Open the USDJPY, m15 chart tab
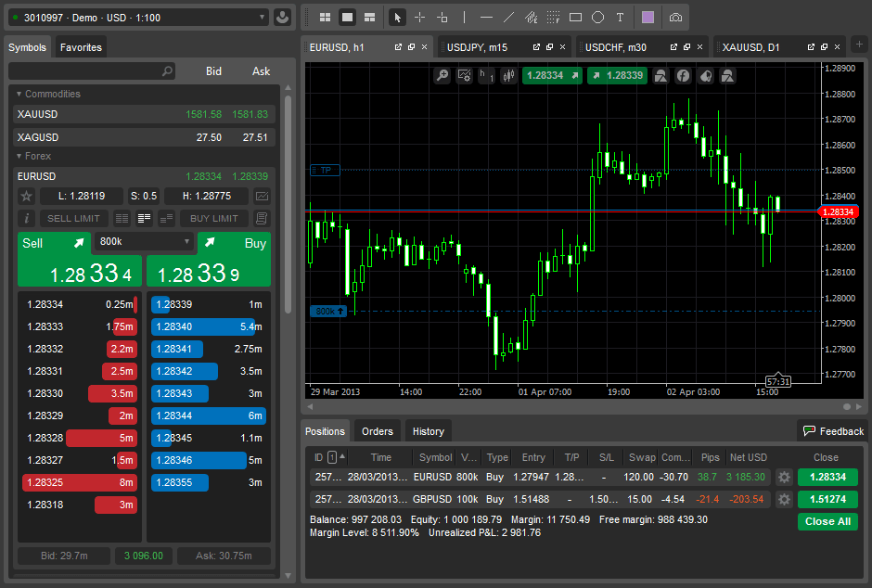The image size is (872, 588). (x=477, y=47)
